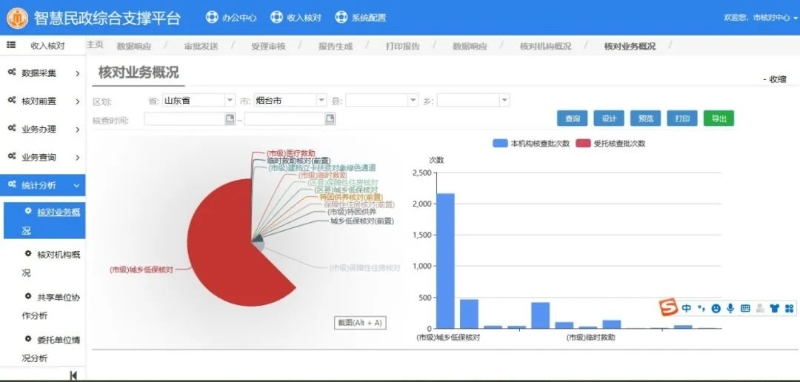This screenshot has height=382, width=800.
Task: Switch to the 主页 tab
Action: 95,44
